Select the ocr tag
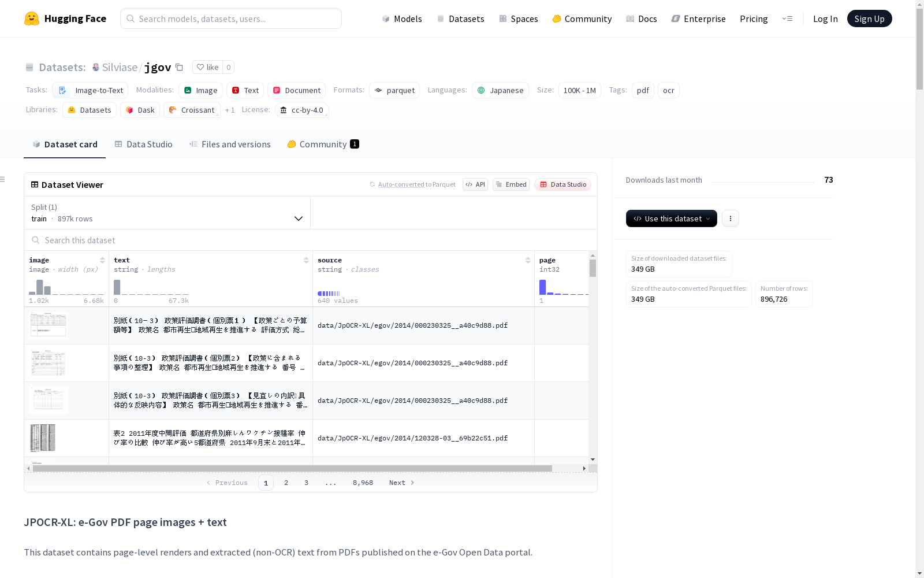The width and height of the screenshot is (924, 578). point(668,90)
